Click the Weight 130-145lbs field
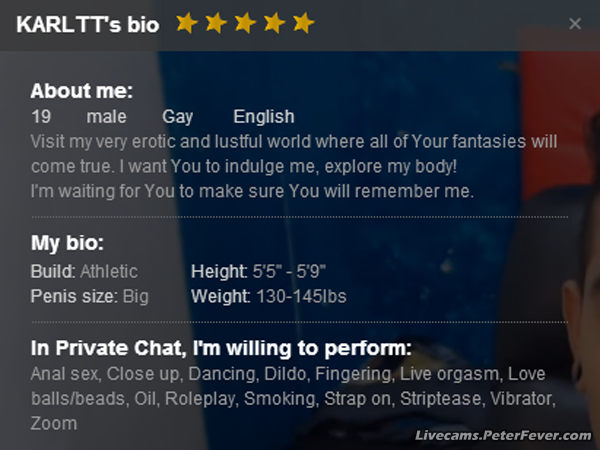The width and height of the screenshot is (600, 450). [268, 296]
